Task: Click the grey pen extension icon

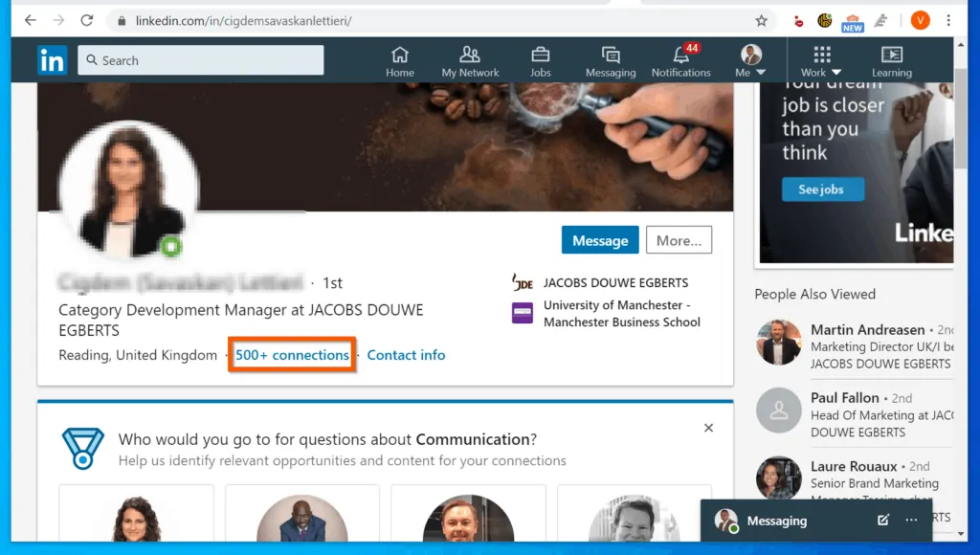Action: pyautogui.click(x=881, y=21)
